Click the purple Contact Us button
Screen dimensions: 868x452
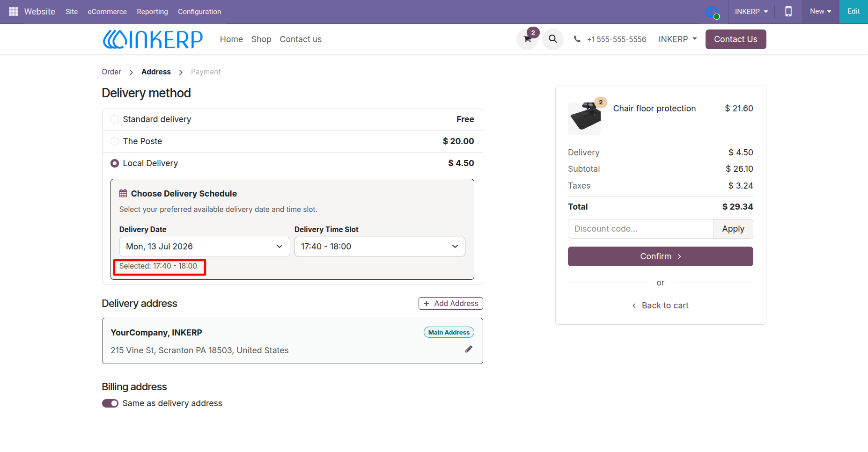pyautogui.click(x=736, y=39)
